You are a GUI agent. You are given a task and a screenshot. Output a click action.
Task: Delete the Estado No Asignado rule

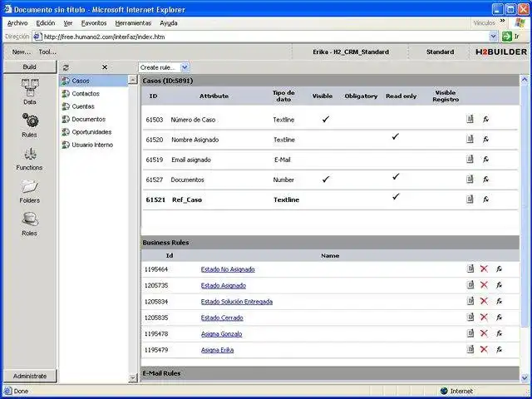484,268
